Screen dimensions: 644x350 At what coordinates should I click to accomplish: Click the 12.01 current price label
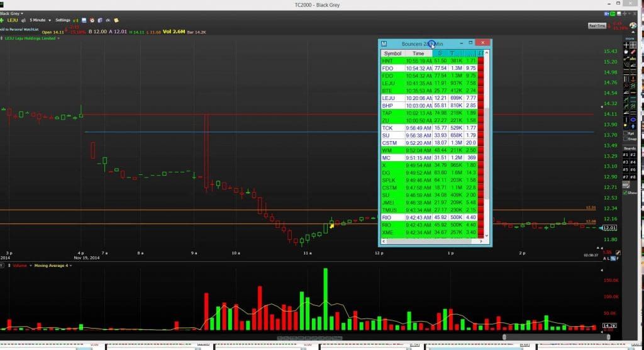[x=609, y=227]
